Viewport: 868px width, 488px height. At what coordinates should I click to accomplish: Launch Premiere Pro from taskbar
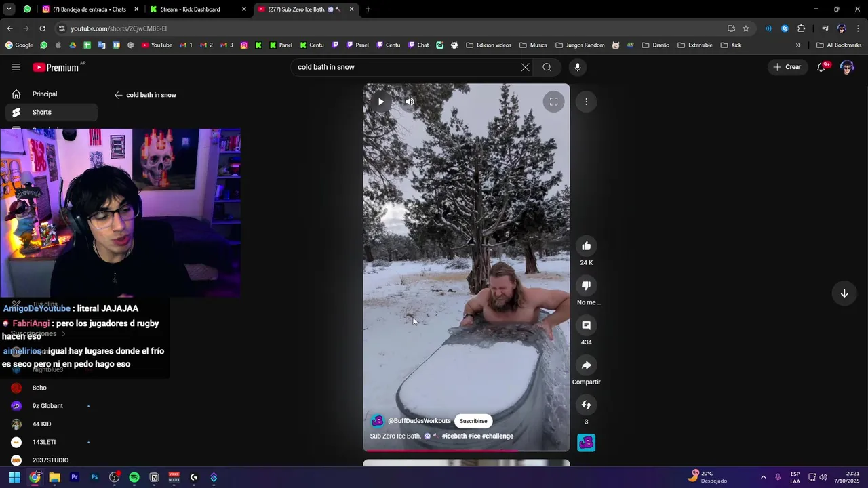tap(75, 477)
